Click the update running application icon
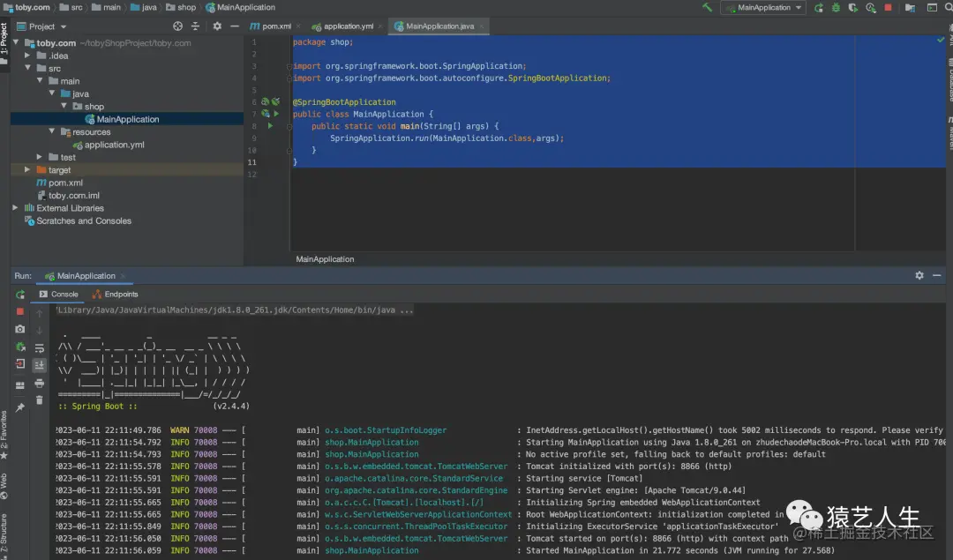953x560 pixels. pyautogui.click(x=20, y=347)
